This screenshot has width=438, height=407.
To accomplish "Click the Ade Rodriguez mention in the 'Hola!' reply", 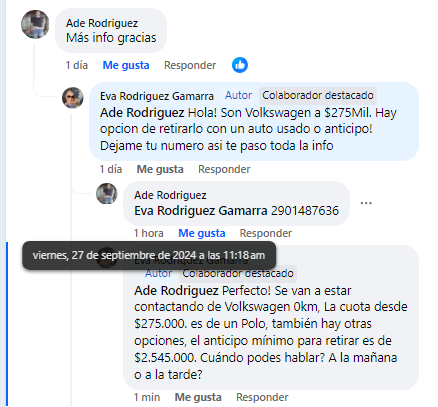I will tap(142, 113).
